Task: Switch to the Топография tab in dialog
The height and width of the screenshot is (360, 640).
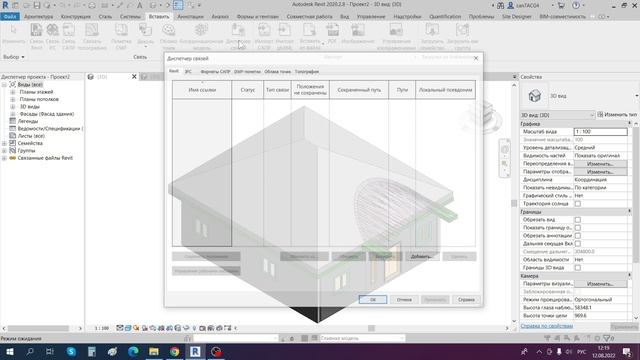Action: (x=307, y=71)
